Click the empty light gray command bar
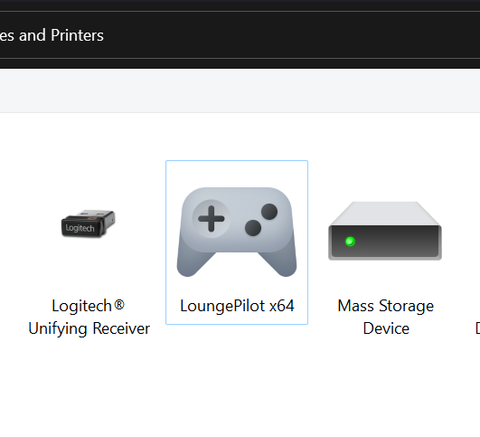 click(240, 91)
